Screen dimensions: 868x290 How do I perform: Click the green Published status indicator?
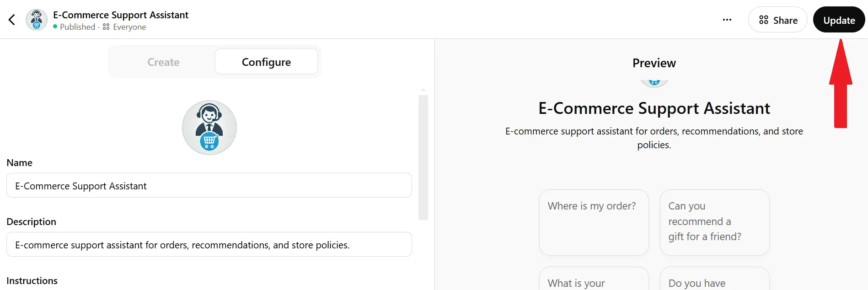55,27
